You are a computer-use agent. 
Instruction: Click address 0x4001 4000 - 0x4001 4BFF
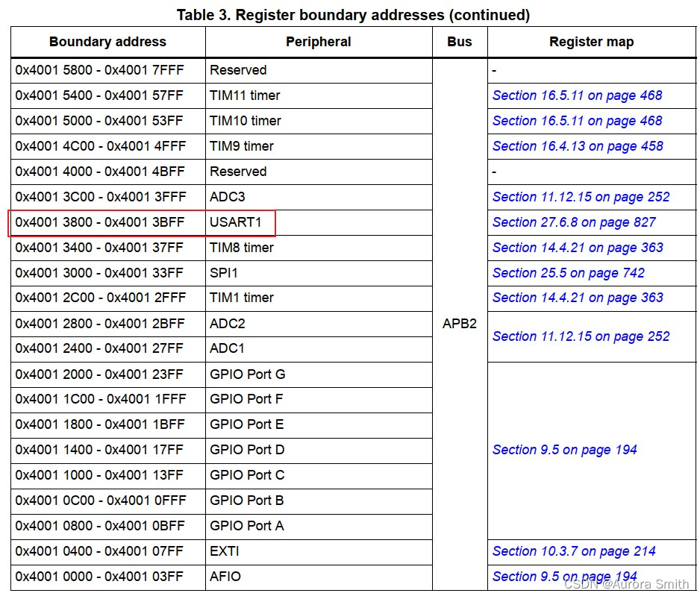point(99,172)
